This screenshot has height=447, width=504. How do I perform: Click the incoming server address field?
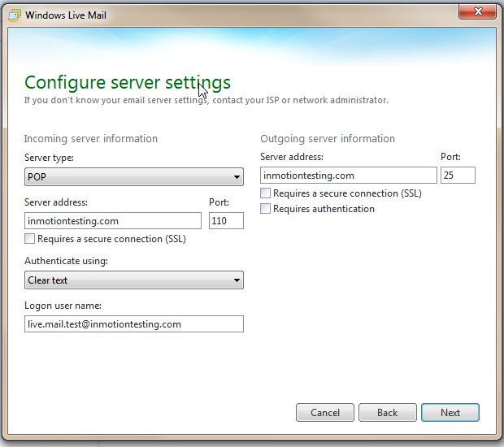point(113,221)
